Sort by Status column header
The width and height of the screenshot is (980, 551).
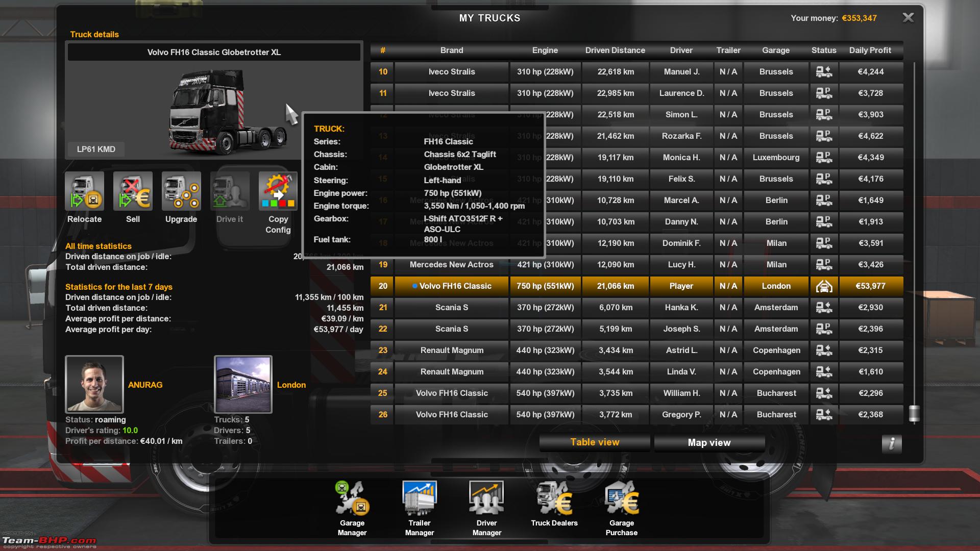tap(824, 51)
